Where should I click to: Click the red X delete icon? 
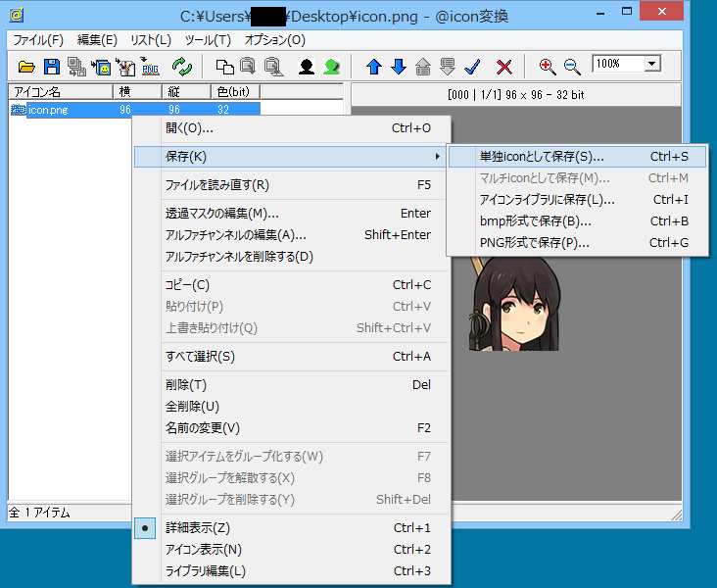504,67
